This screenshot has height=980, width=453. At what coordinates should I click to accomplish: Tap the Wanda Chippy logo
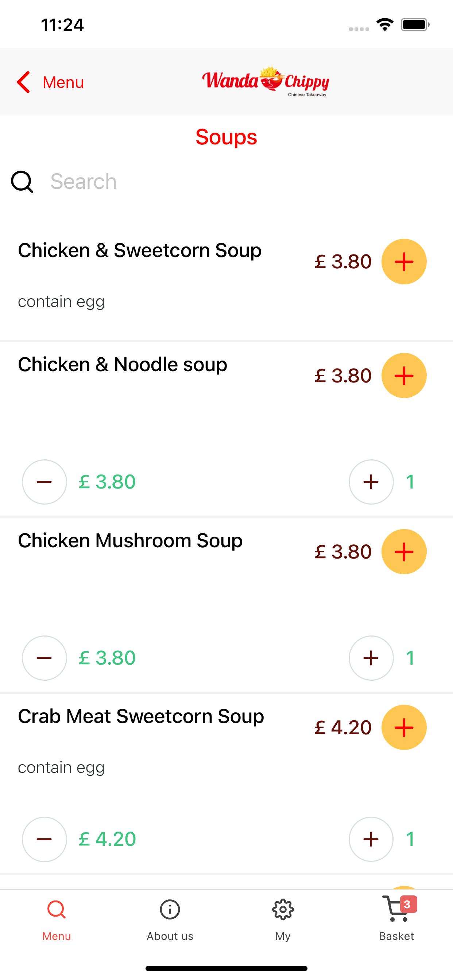tap(266, 82)
